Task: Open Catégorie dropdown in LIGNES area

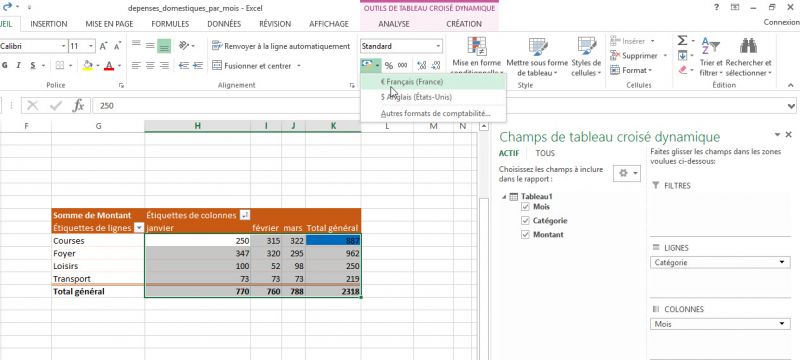Action: click(782, 262)
